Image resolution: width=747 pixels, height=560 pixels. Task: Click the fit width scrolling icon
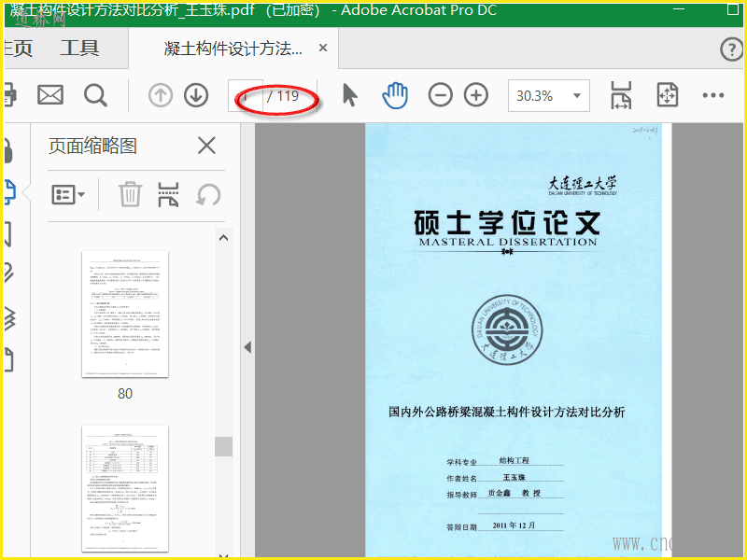pyautogui.click(x=621, y=95)
